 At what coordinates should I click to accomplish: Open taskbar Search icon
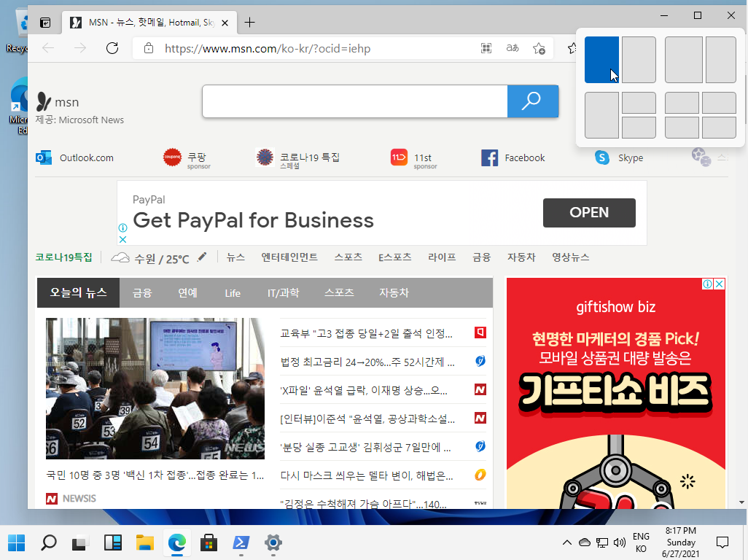(49, 542)
